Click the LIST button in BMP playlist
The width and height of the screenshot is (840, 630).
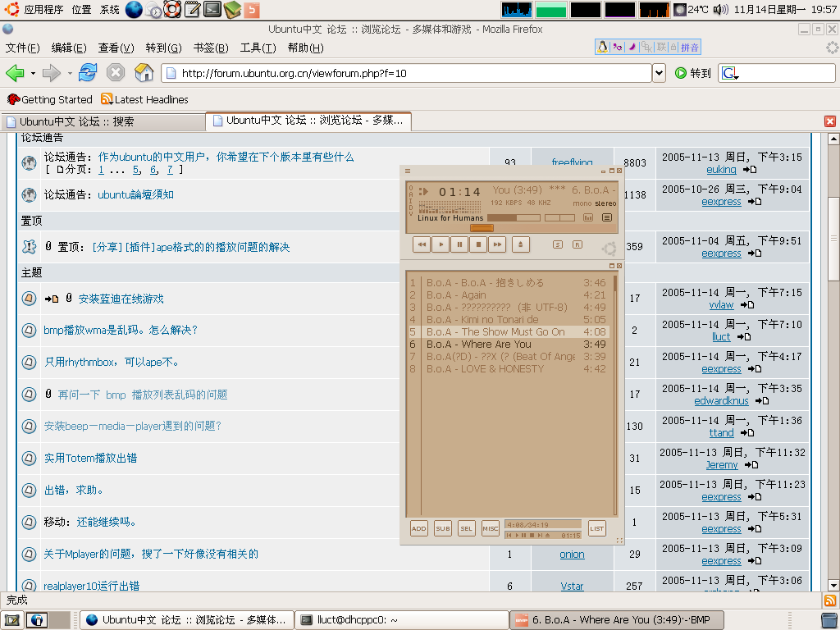597,528
